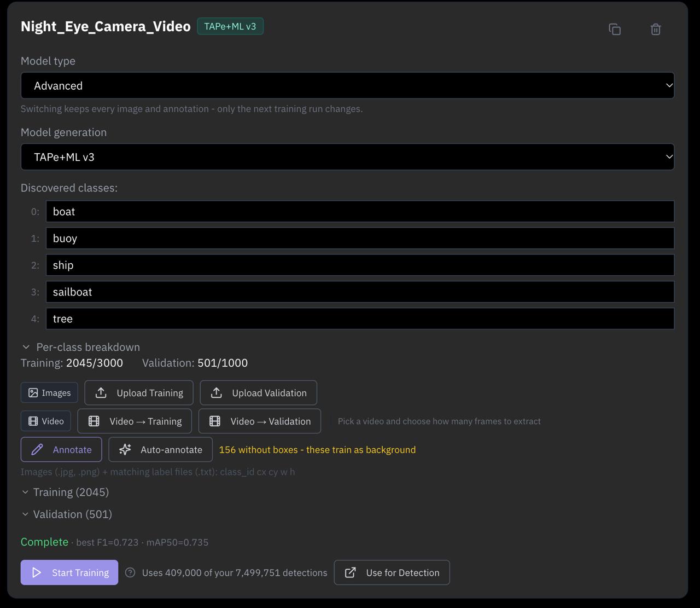
Task: Click Video → Training button
Action: click(135, 421)
